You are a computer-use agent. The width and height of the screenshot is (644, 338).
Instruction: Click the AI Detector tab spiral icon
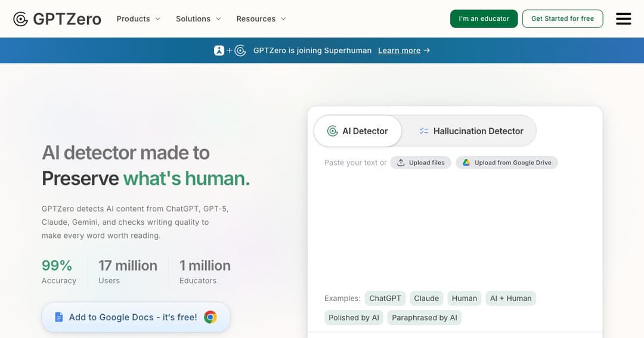[x=332, y=131]
